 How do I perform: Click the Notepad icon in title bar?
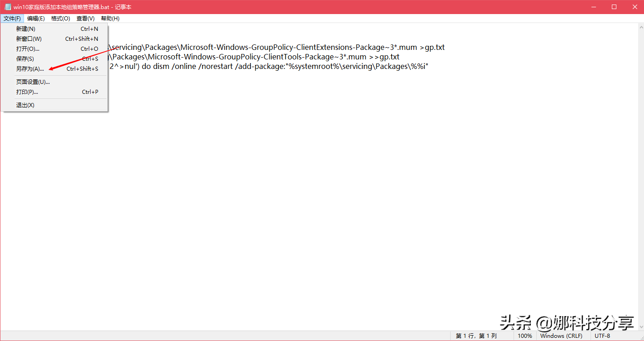pos(8,7)
